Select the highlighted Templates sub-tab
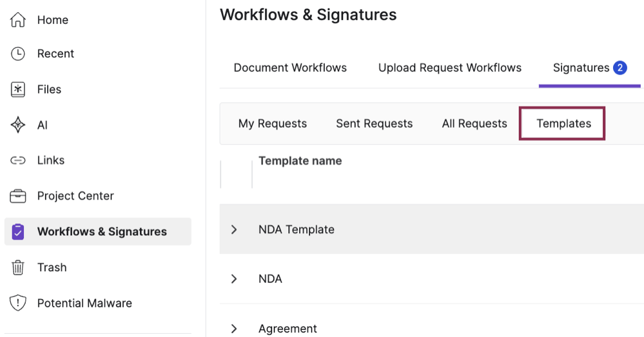The width and height of the screenshot is (644, 337). pos(563,124)
